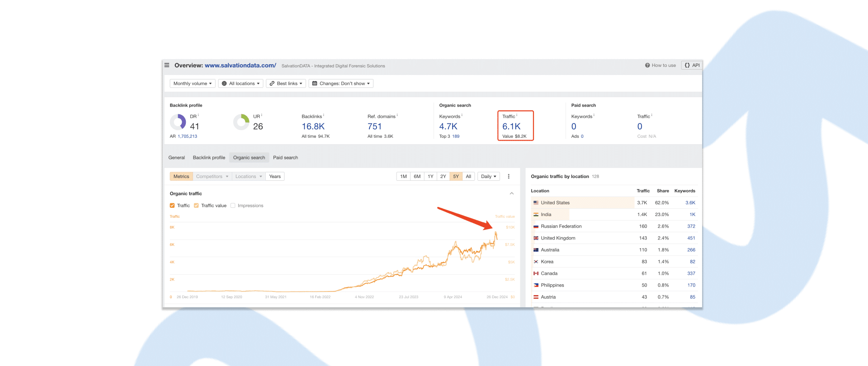Click the DR donut chart
The height and width of the screenshot is (366, 868).
point(178,122)
